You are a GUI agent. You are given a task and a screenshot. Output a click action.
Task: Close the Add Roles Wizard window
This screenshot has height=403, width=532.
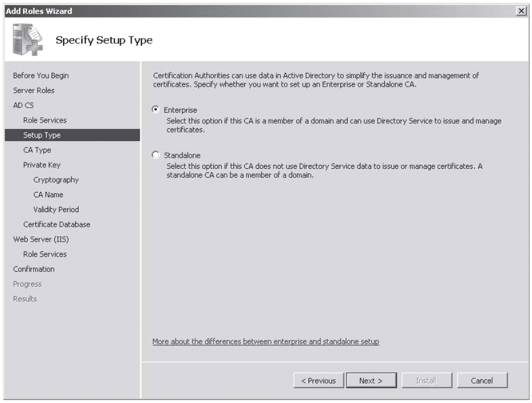(521, 11)
